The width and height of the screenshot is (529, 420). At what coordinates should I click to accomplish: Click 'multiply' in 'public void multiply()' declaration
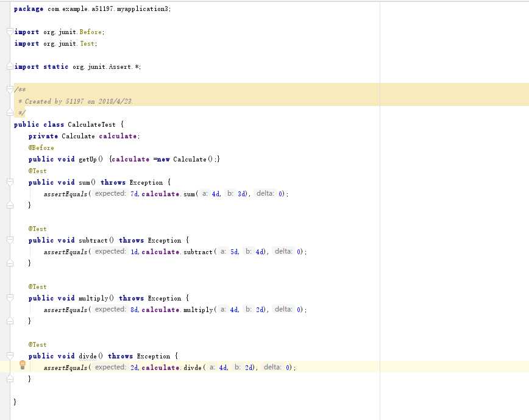point(93,299)
